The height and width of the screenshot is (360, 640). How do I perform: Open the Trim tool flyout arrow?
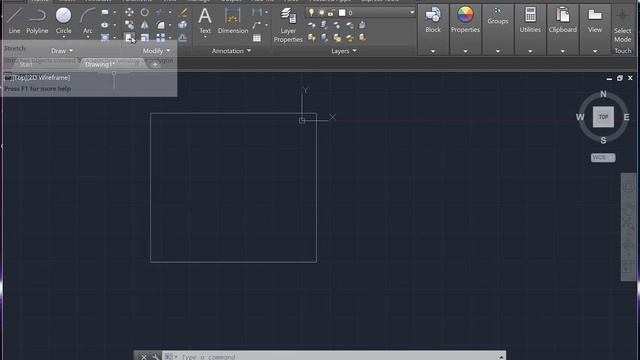[170, 12]
